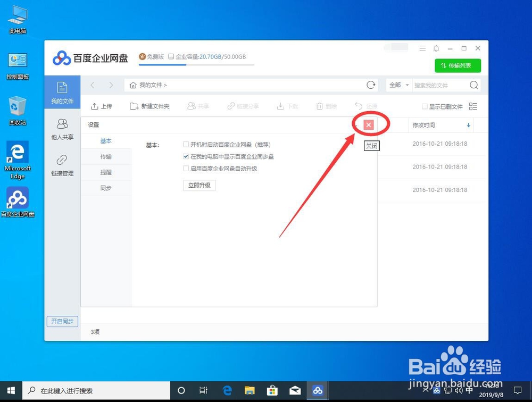
Task: Open the Mail app from the taskbar
Action: pyautogui.click(x=295, y=390)
